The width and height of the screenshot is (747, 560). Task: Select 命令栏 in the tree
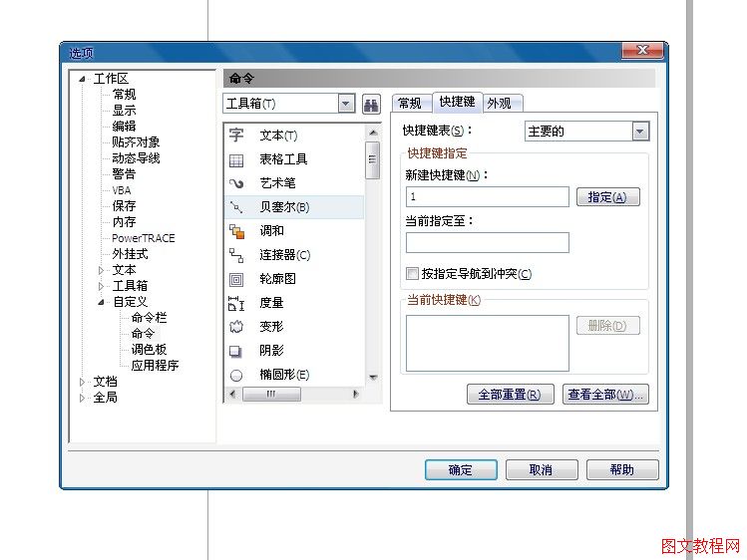(x=150, y=318)
